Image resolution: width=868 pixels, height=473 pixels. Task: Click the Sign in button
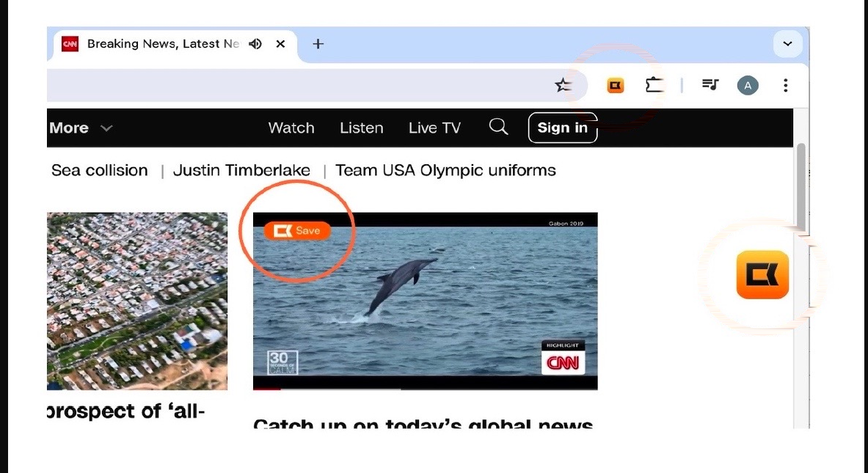[x=563, y=128]
